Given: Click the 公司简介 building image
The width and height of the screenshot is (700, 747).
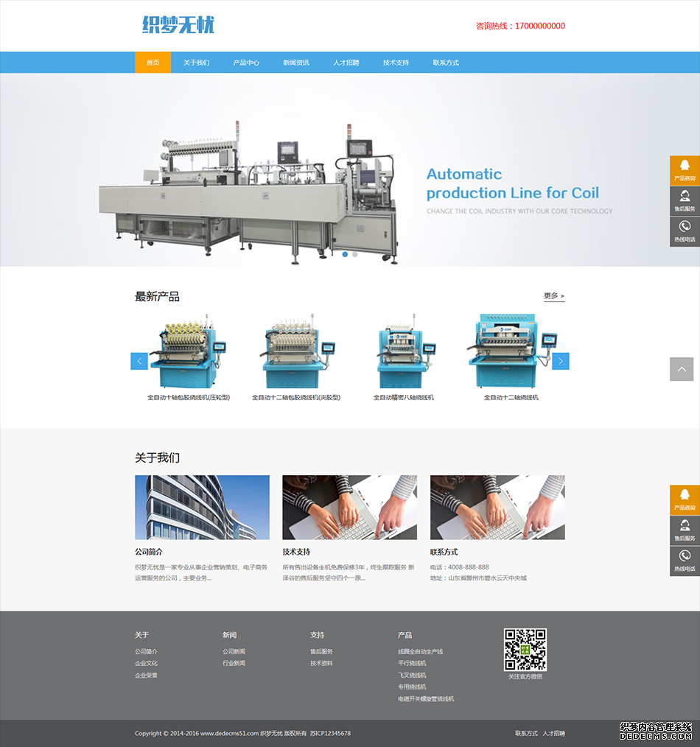Looking at the screenshot, I should [x=202, y=508].
